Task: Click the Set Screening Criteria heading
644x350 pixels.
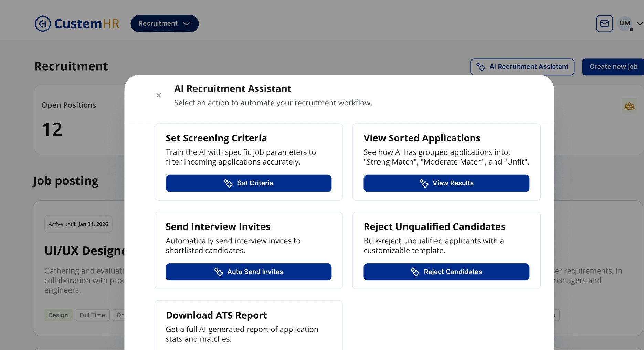Action: [216, 138]
